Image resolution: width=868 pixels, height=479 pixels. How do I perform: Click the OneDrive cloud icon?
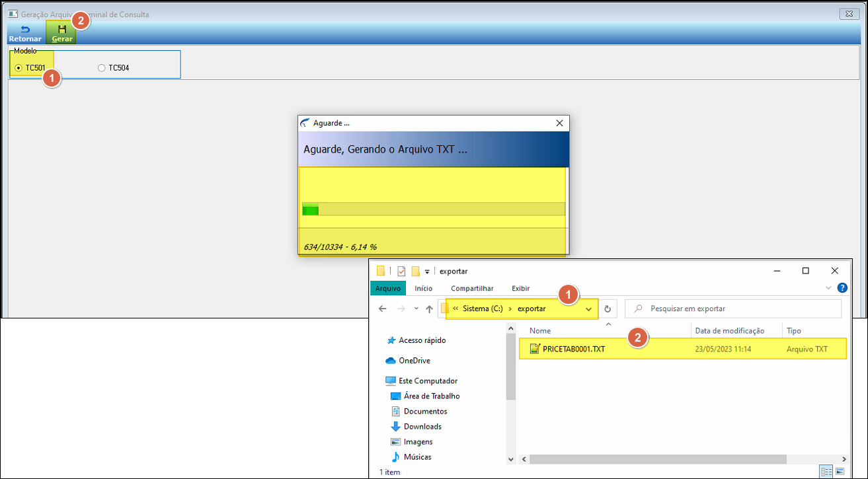(391, 361)
